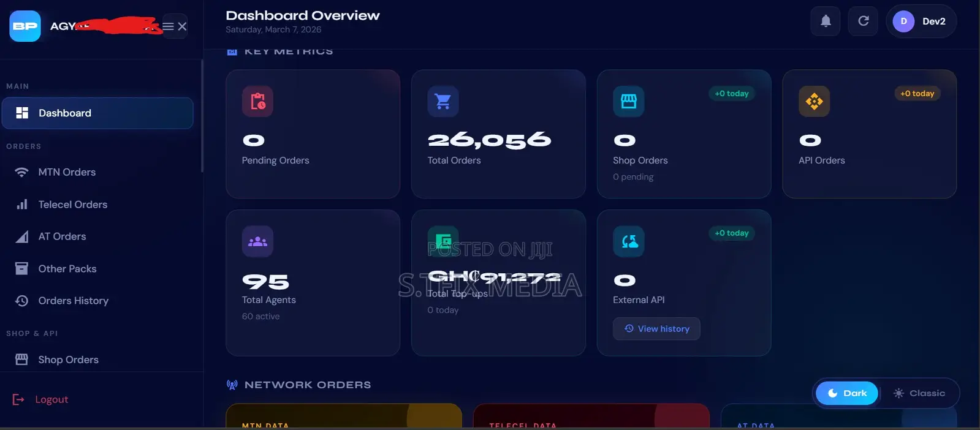Click the External API card icon

tap(629, 241)
